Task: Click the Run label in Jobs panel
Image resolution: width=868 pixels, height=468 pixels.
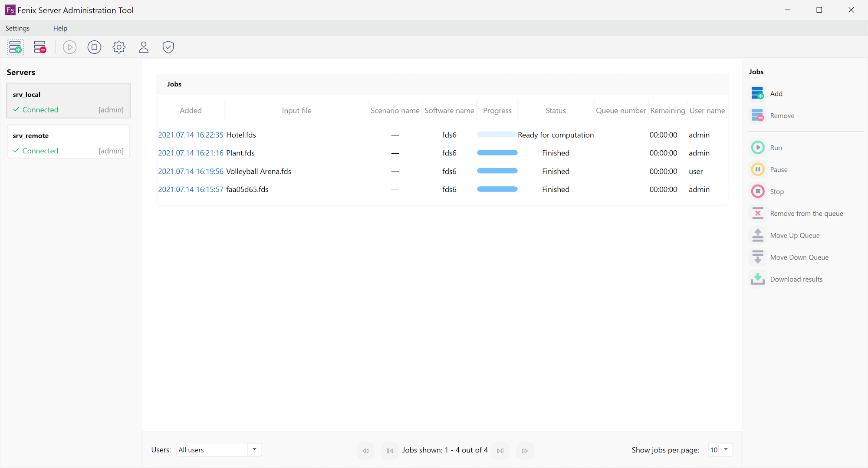Action: (x=776, y=148)
